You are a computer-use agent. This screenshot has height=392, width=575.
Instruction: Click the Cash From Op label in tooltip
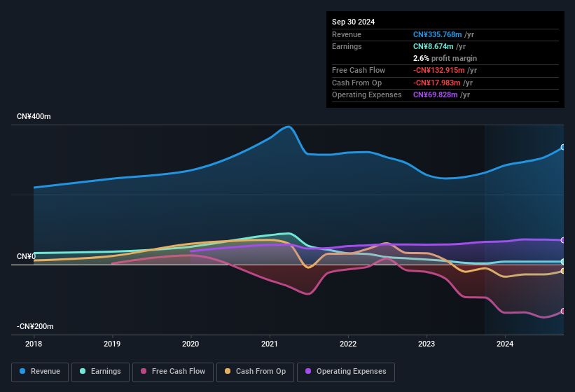coord(356,83)
